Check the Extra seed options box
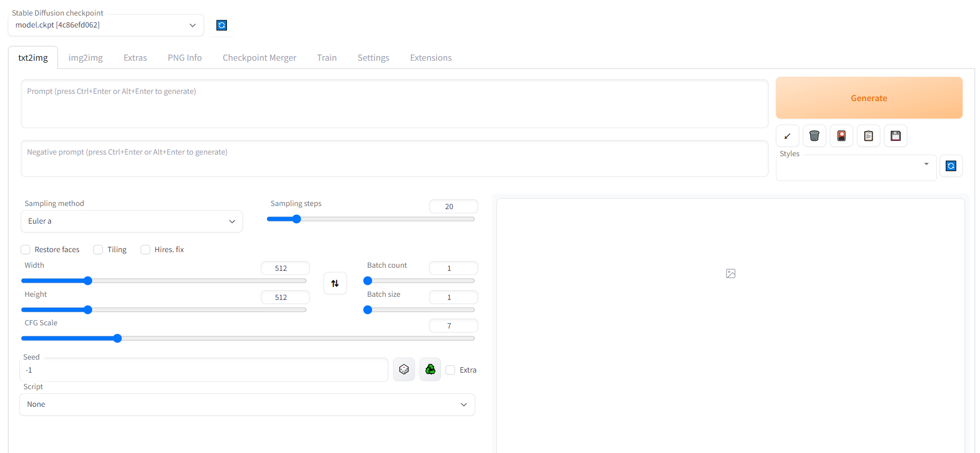Screen dimensions: 980x453 click(450, 370)
